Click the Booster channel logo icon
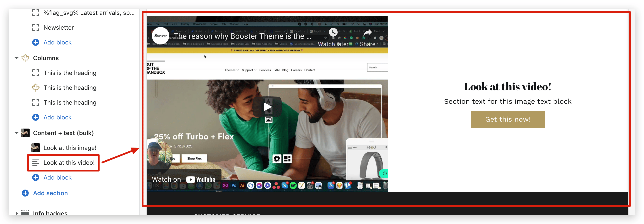Image resolution: width=644 pixels, height=224 pixels. [160, 36]
